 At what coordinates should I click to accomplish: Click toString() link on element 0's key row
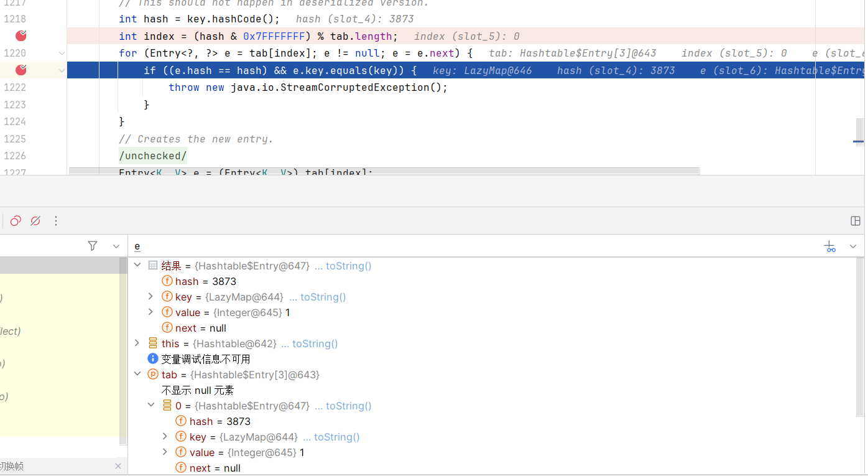336,437
